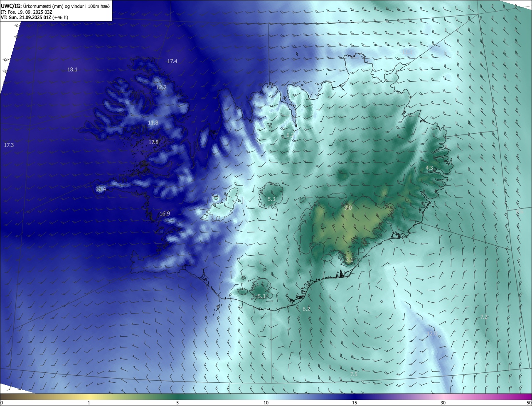Viewport: 532px width, 406px height.
Task: Click the '1' tick on the colour scale
Action: pos(89,403)
